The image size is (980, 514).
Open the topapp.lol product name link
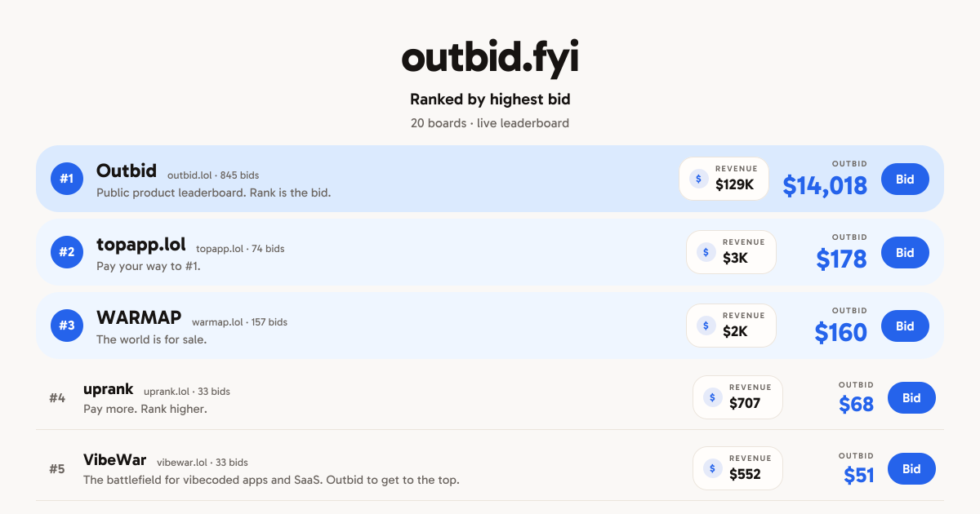pos(141,244)
